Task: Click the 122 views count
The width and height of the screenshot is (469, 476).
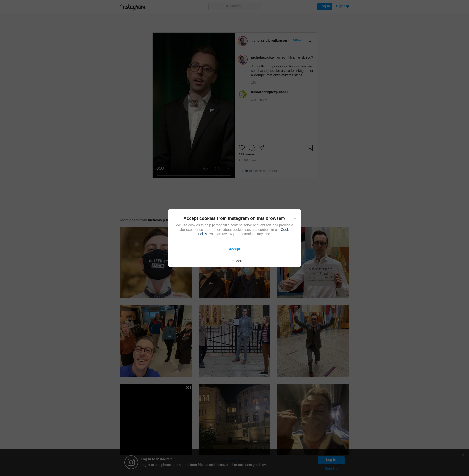Action: click(246, 155)
